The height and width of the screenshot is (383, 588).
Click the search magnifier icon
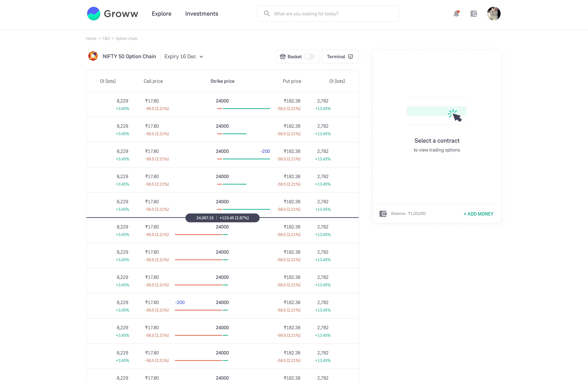[x=267, y=14]
